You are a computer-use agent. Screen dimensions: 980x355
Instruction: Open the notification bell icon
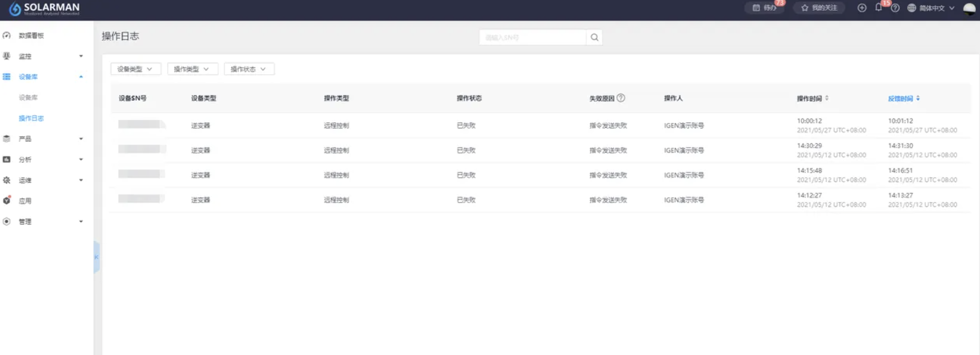(879, 8)
